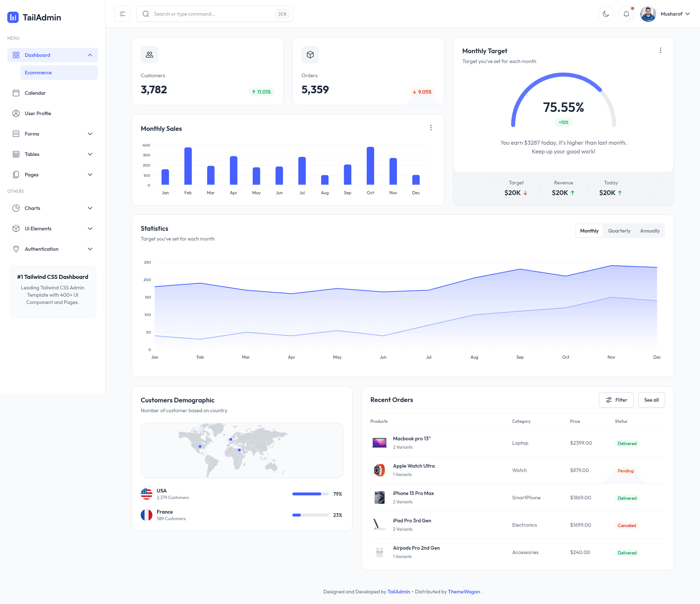Click the 11.01% customers growth badge
This screenshot has height=604, width=700.
tap(261, 92)
